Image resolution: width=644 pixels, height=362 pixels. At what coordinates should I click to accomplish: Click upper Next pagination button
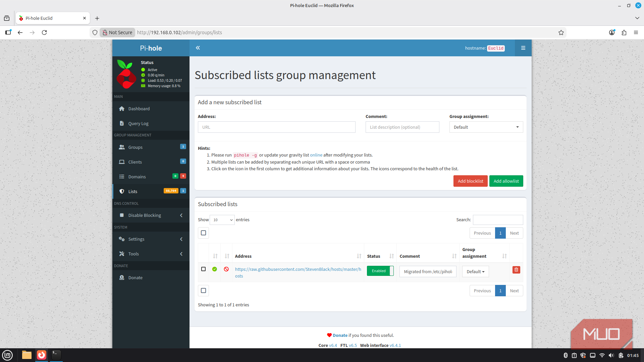click(514, 233)
